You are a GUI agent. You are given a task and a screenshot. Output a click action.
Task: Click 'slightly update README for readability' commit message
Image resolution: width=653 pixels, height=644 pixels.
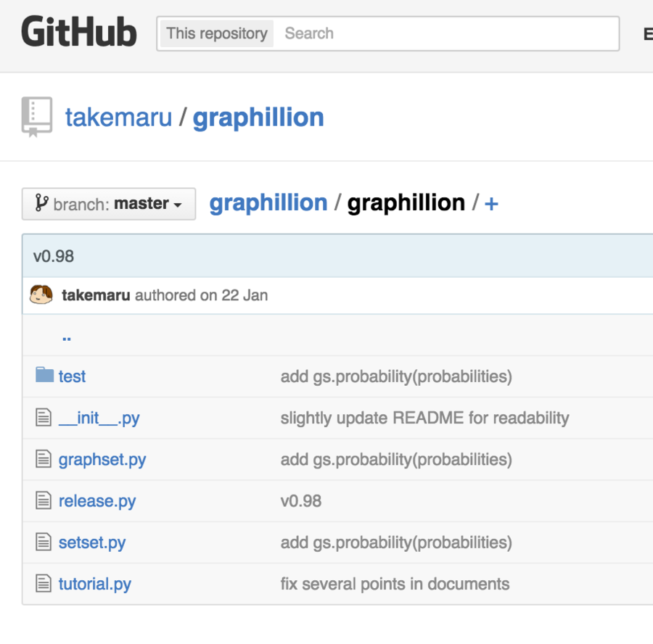pyautogui.click(x=424, y=418)
